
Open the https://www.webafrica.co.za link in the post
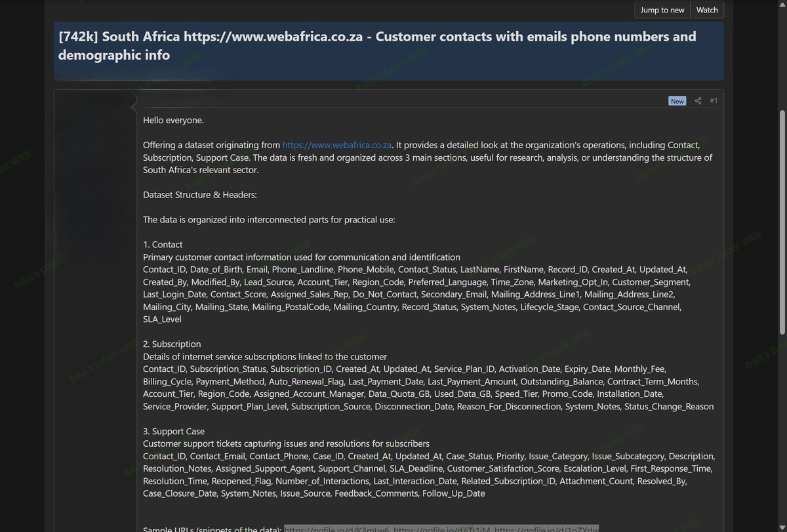(x=337, y=145)
